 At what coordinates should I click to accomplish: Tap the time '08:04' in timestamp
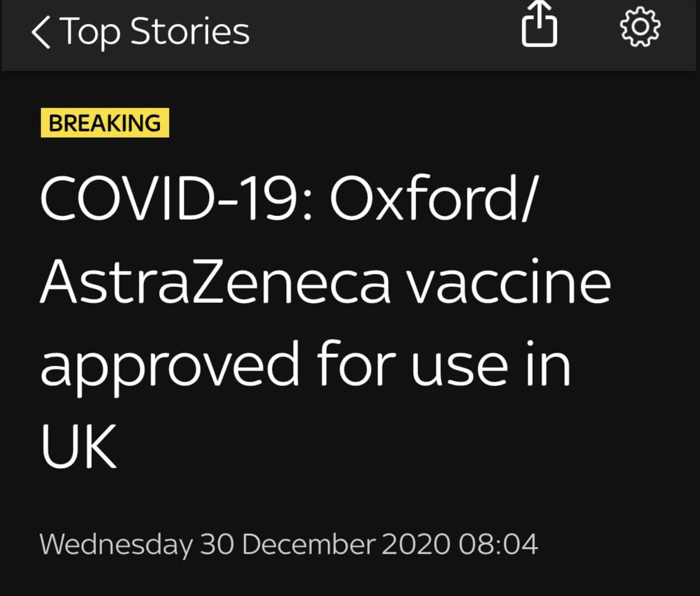(x=498, y=545)
